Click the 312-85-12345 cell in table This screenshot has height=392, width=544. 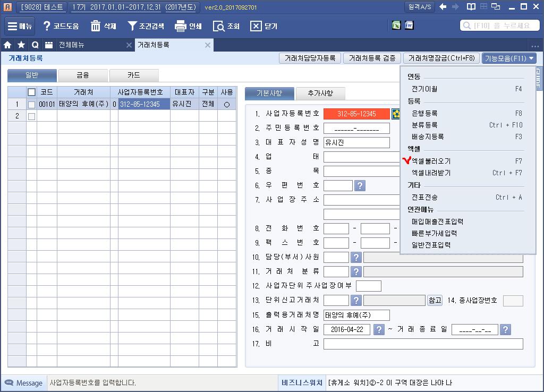tap(144, 104)
